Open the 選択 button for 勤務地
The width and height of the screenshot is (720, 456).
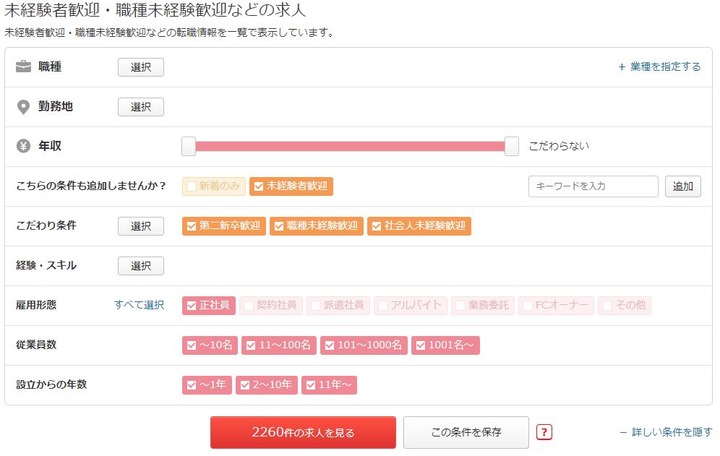[x=141, y=107]
